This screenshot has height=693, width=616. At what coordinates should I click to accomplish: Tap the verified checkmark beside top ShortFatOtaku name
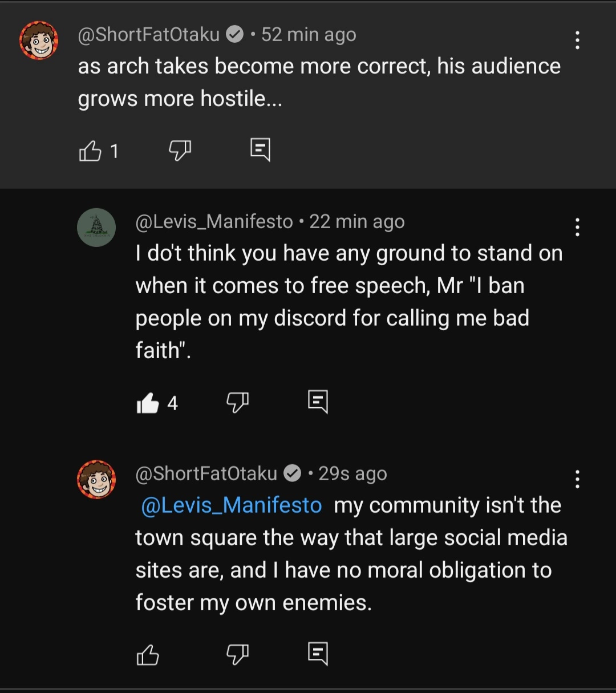[x=235, y=35]
